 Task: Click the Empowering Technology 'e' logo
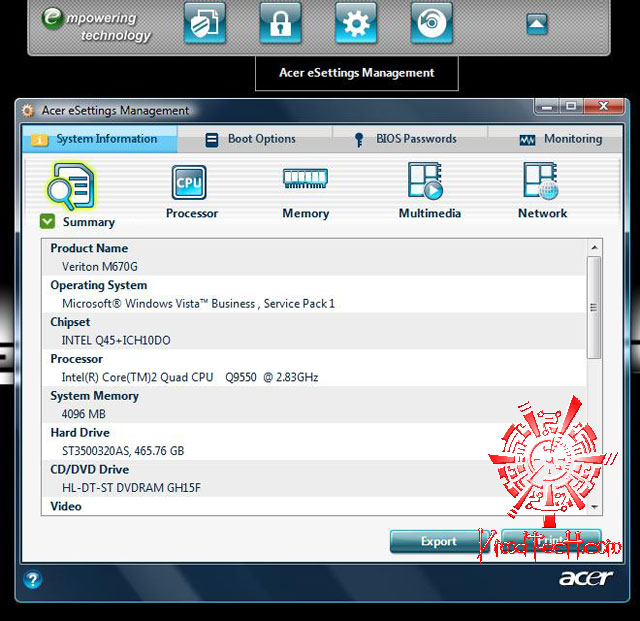[x=52, y=18]
